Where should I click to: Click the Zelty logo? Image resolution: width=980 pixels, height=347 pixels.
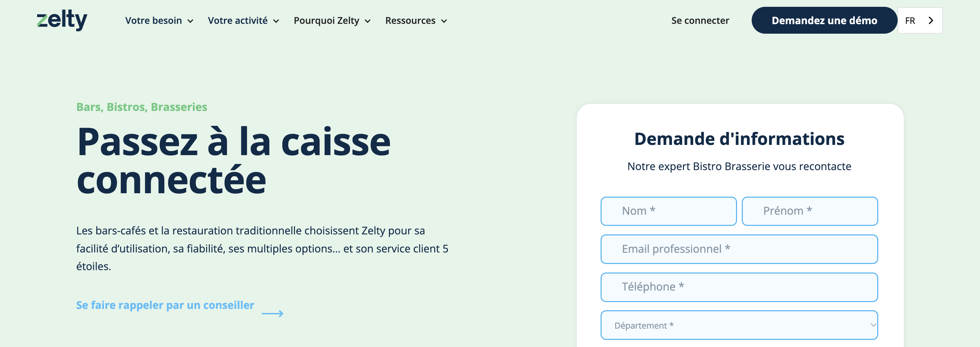coord(62,20)
